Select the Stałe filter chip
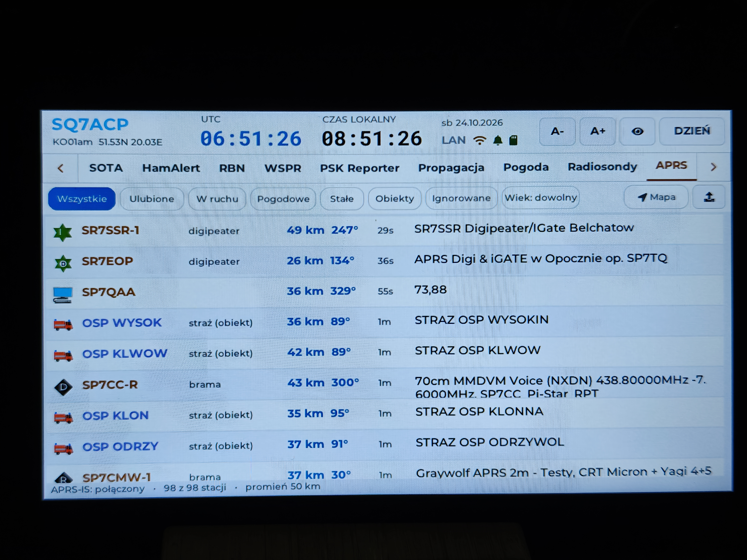This screenshot has height=560, width=747. tap(342, 199)
